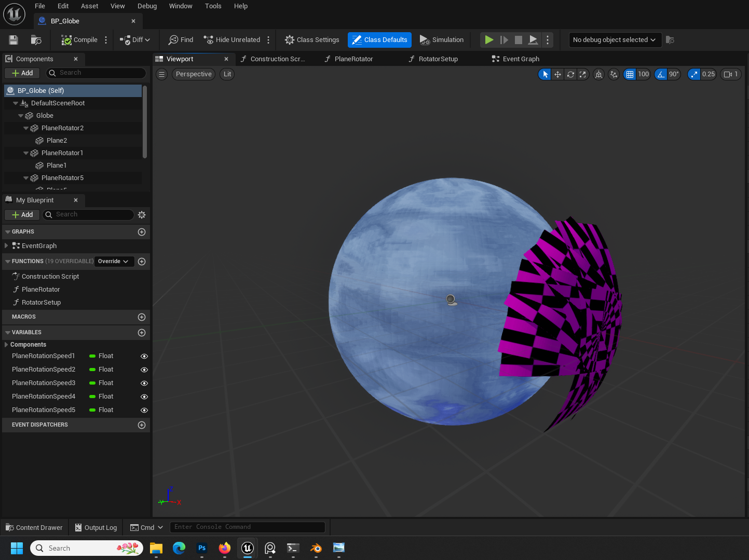Click the Class Defaults button

[379, 40]
